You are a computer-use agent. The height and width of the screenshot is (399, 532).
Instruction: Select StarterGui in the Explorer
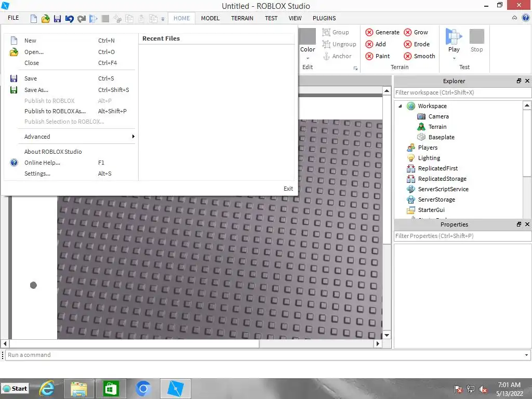click(x=426, y=210)
